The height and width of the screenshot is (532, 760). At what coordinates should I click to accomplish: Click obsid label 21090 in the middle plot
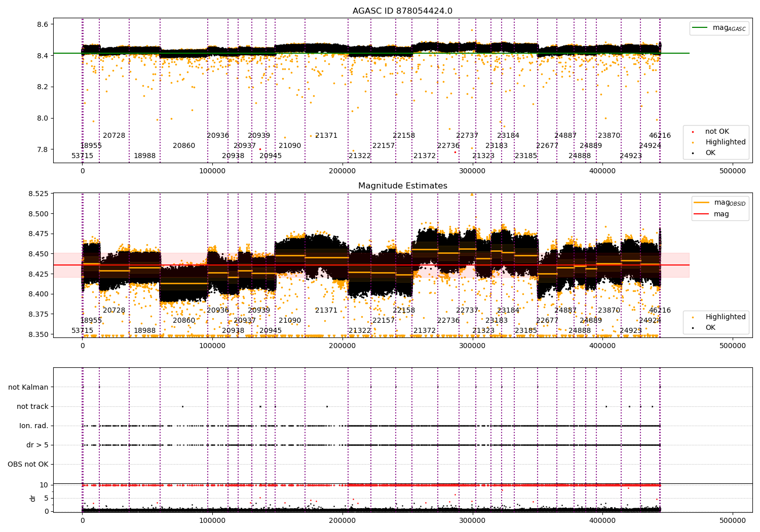[290, 320]
